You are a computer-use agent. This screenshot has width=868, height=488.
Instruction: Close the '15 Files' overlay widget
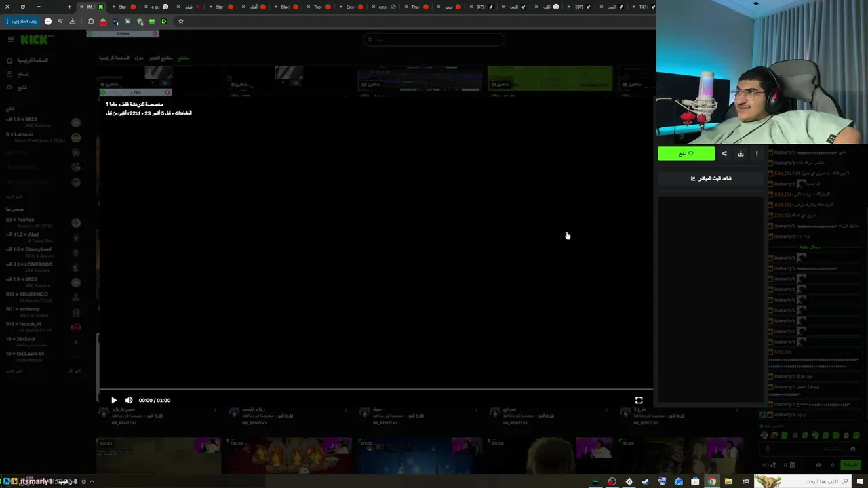(x=155, y=33)
